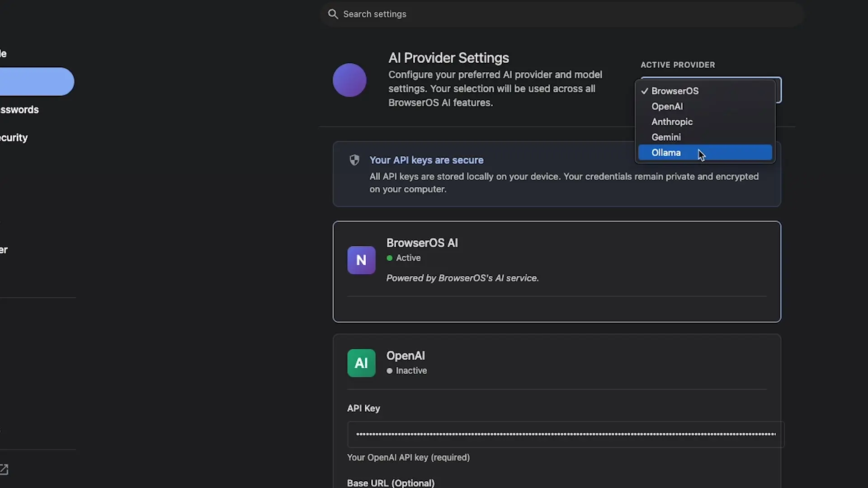868x488 pixels.
Task: Select Ollama in provider dropdown
Action: tap(705, 153)
